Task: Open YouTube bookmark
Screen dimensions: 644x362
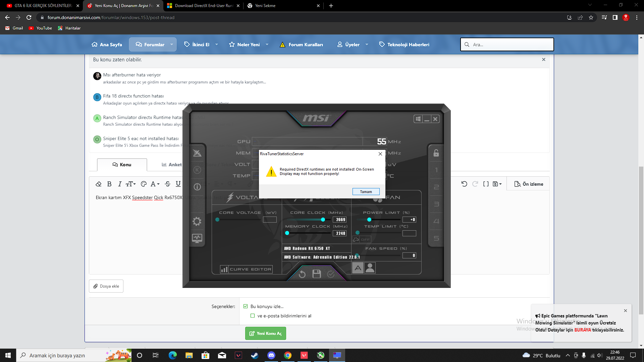Action: [40, 28]
